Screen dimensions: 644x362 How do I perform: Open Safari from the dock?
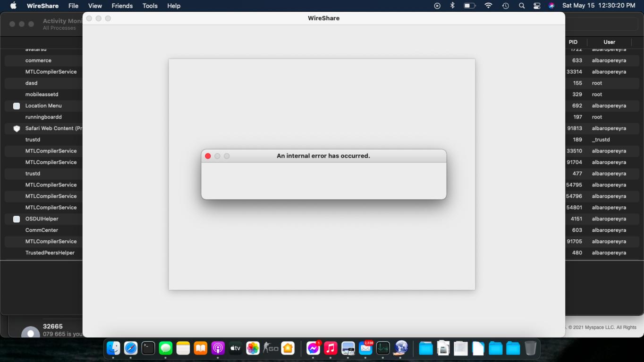click(x=131, y=348)
